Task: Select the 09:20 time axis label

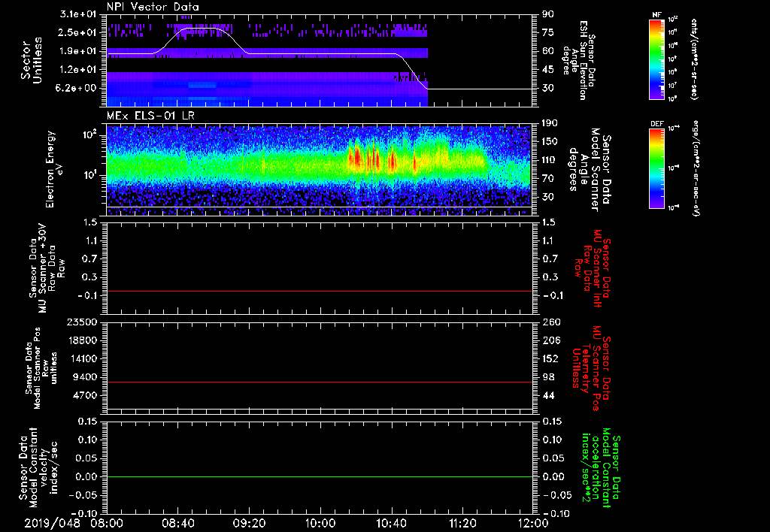Action: click(x=249, y=521)
